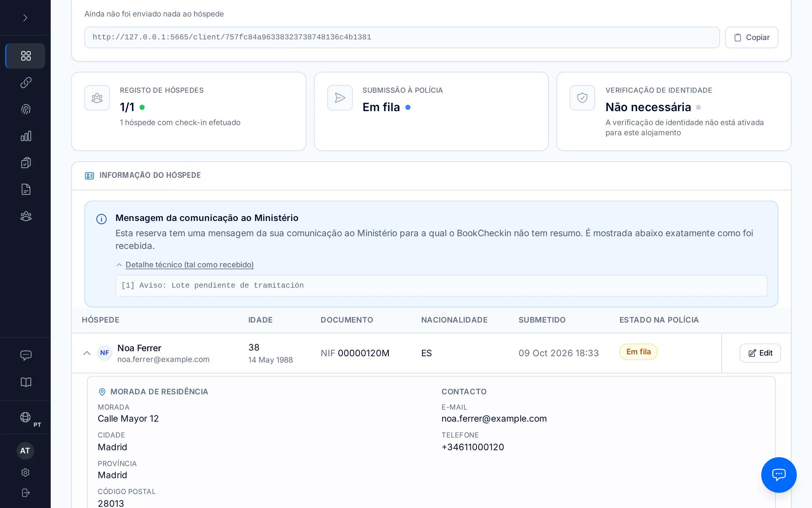Click the info icon in Ministério message
The image size is (812, 508).
point(101,219)
